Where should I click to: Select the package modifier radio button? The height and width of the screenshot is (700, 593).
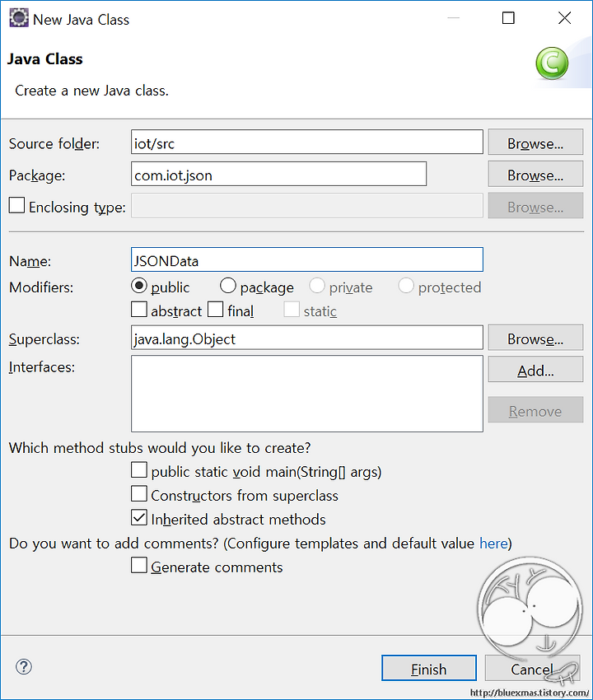click(228, 286)
